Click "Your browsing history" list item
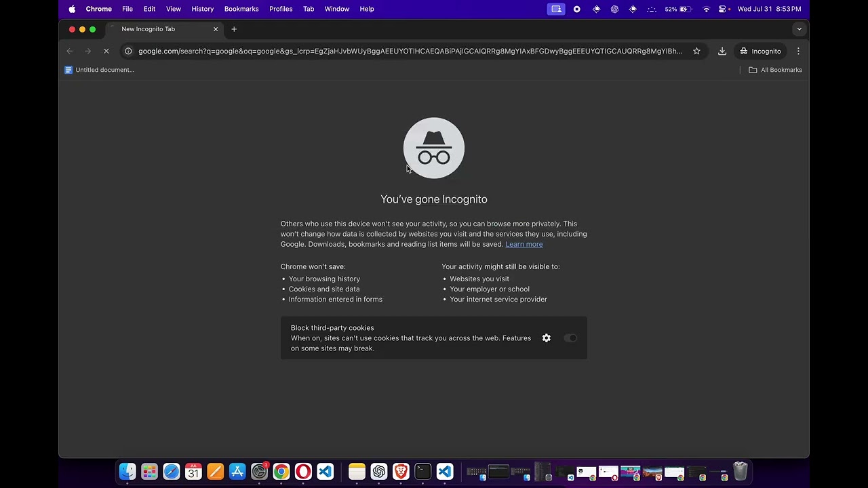 click(324, 279)
